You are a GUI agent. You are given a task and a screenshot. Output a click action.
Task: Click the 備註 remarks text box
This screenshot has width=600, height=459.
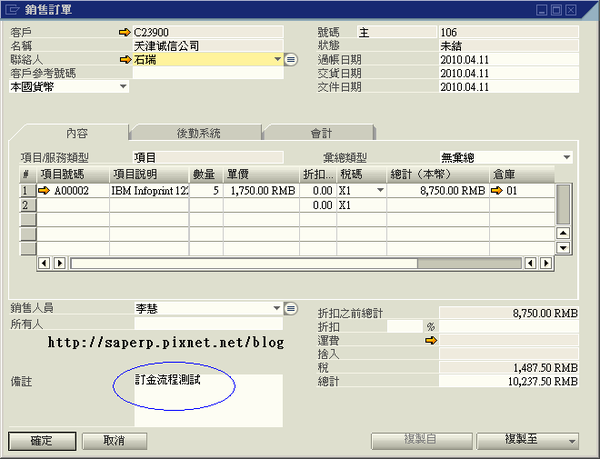(208, 400)
